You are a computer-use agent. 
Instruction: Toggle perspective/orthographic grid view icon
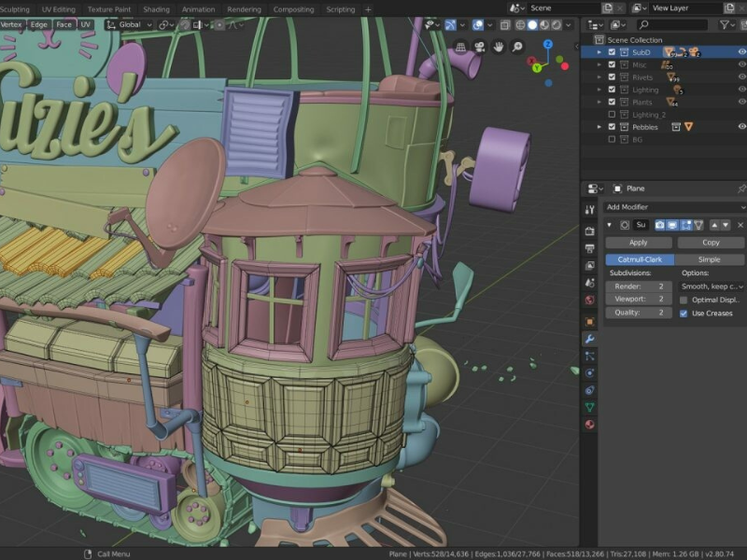tap(462, 46)
